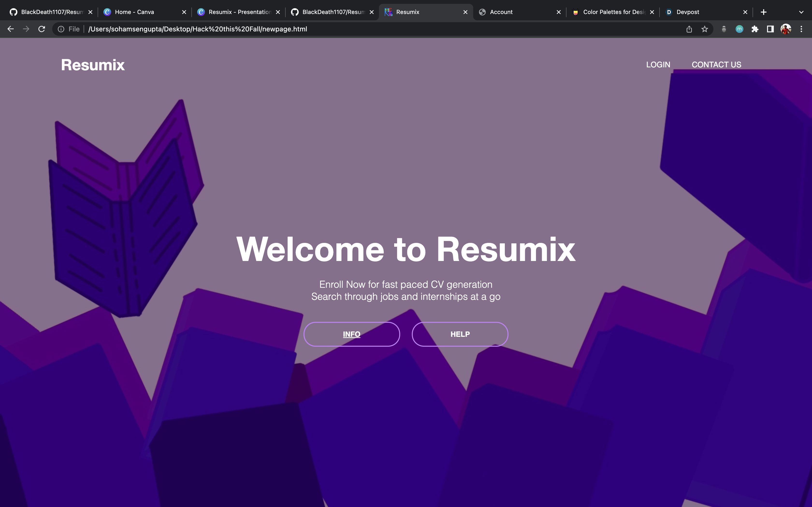Close the Account tab
This screenshot has width=812, height=507.
[559, 12]
